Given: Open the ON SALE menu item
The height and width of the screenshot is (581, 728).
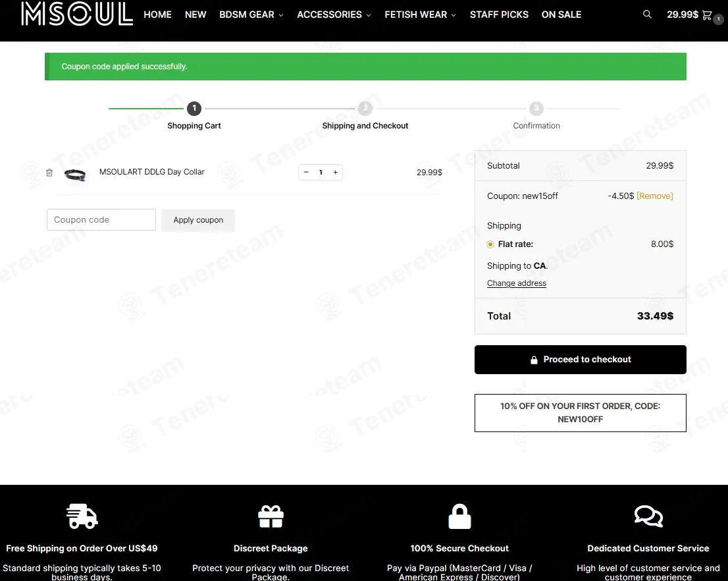Looking at the screenshot, I should (561, 15).
